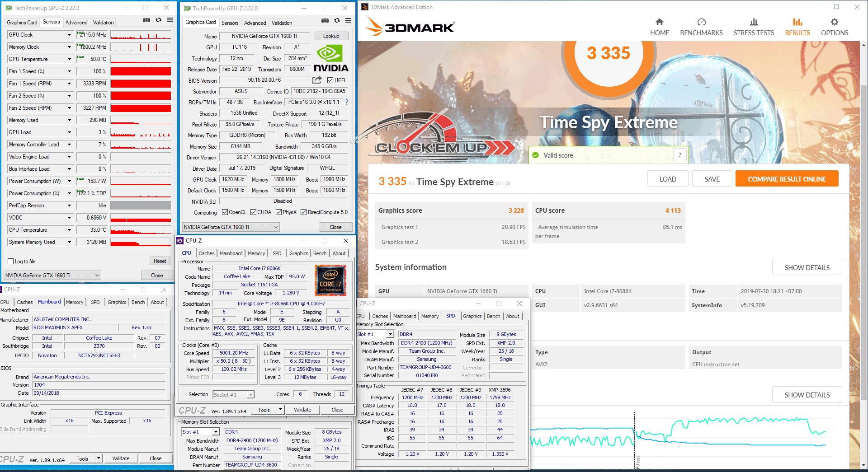Open the Benchmarks gauge icon
The height and width of the screenshot is (472, 868).
coord(701,22)
